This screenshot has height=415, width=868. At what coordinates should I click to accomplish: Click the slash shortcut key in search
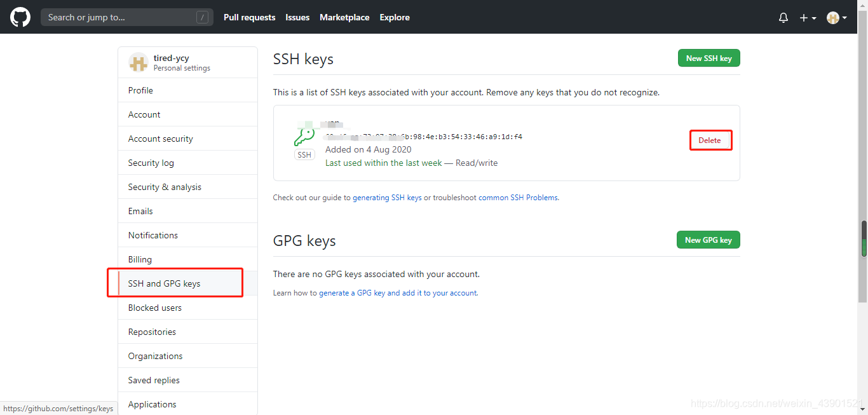[203, 17]
